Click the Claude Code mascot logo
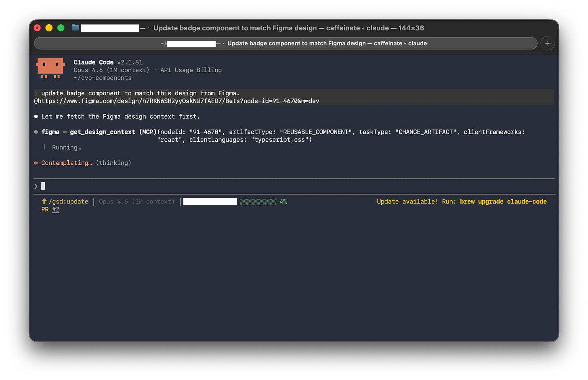The width and height of the screenshot is (588, 380). tap(50, 68)
